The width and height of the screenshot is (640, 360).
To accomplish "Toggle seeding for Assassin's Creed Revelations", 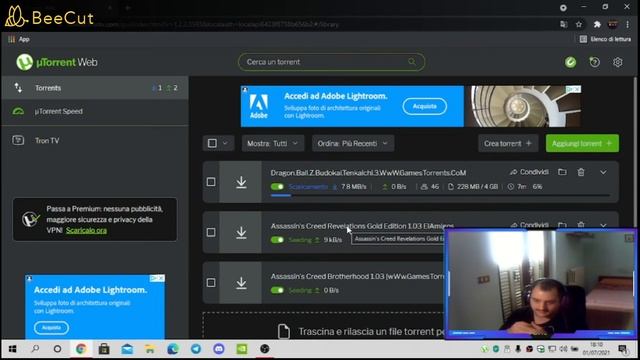I will pyautogui.click(x=277, y=240).
